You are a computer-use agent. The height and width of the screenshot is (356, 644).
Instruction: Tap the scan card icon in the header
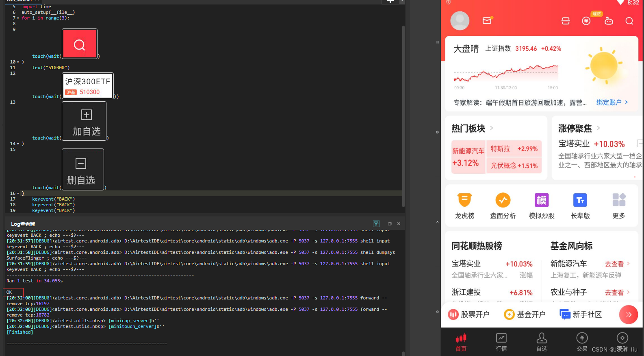pos(566,21)
